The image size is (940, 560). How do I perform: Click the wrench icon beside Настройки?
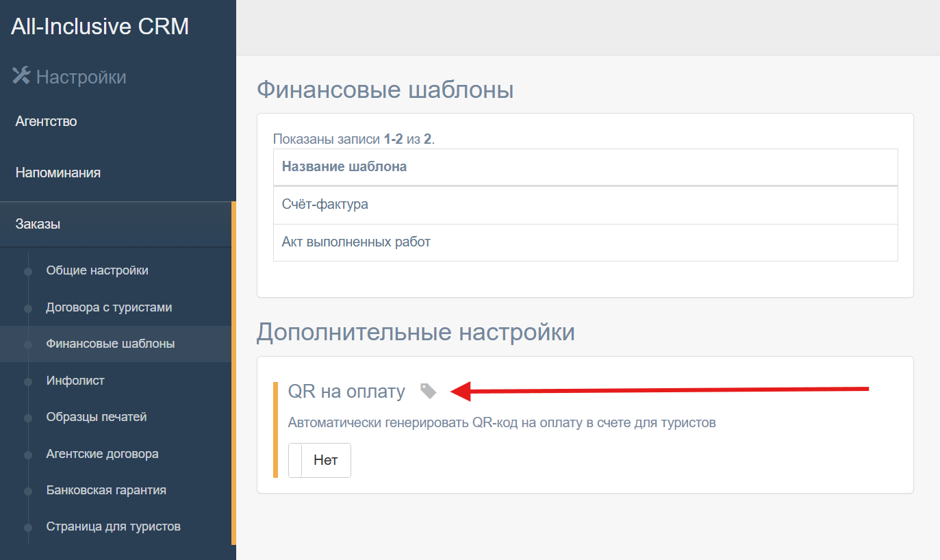(21, 76)
